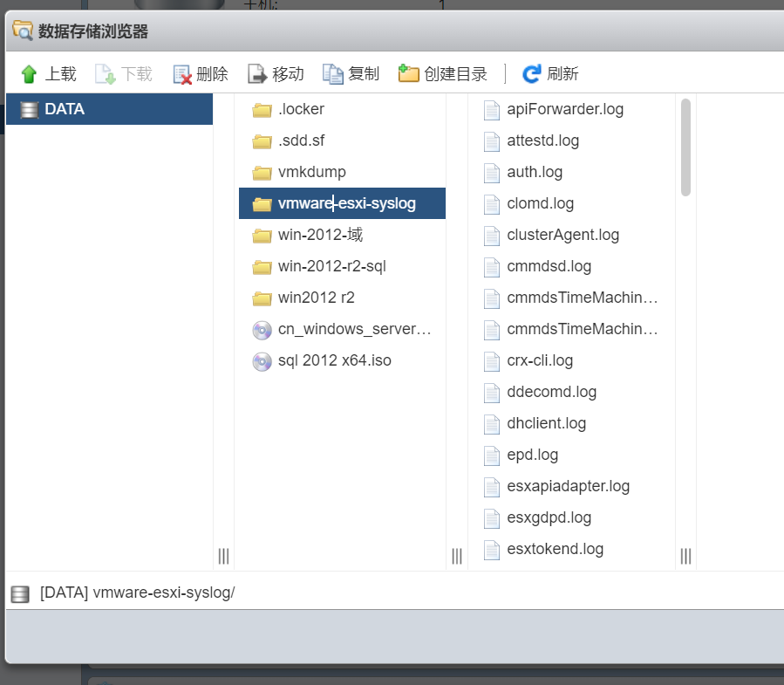Click file icon beside apiForwarder.log
784x685 pixels.
coord(492,111)
